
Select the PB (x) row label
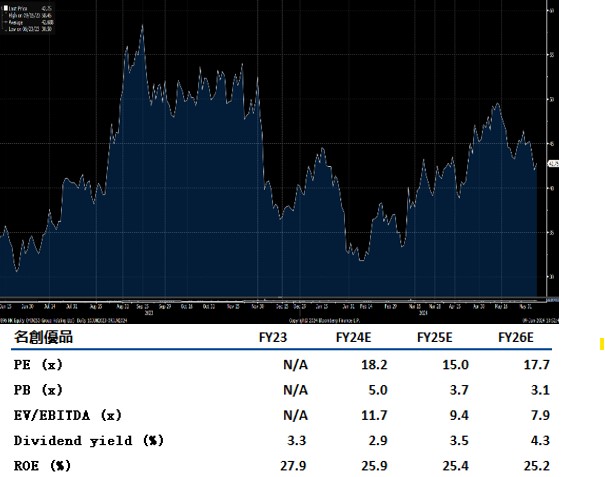pos(38,390)
